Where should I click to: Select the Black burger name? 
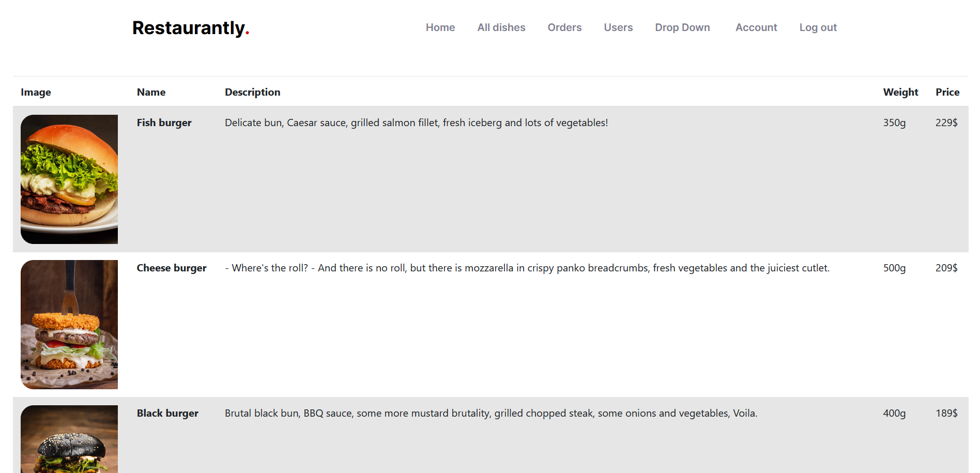[167, 413]
